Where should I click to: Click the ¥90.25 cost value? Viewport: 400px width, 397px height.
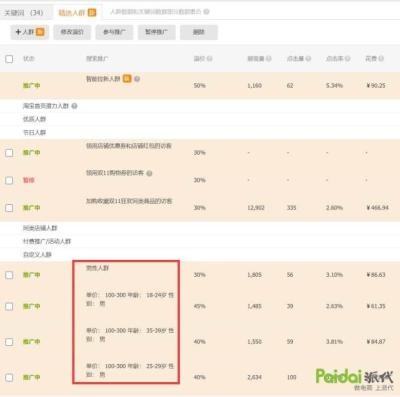click(x=376, y=86)
